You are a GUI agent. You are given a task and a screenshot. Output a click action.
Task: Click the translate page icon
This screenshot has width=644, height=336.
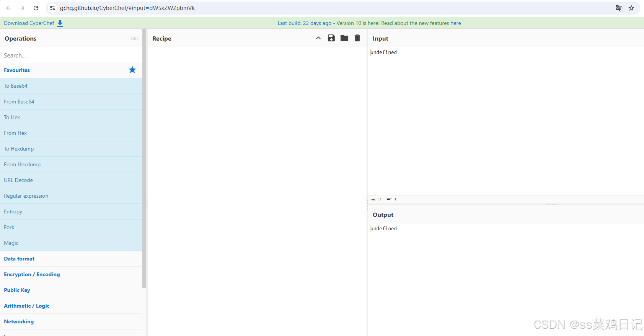[x=619, y=8]
